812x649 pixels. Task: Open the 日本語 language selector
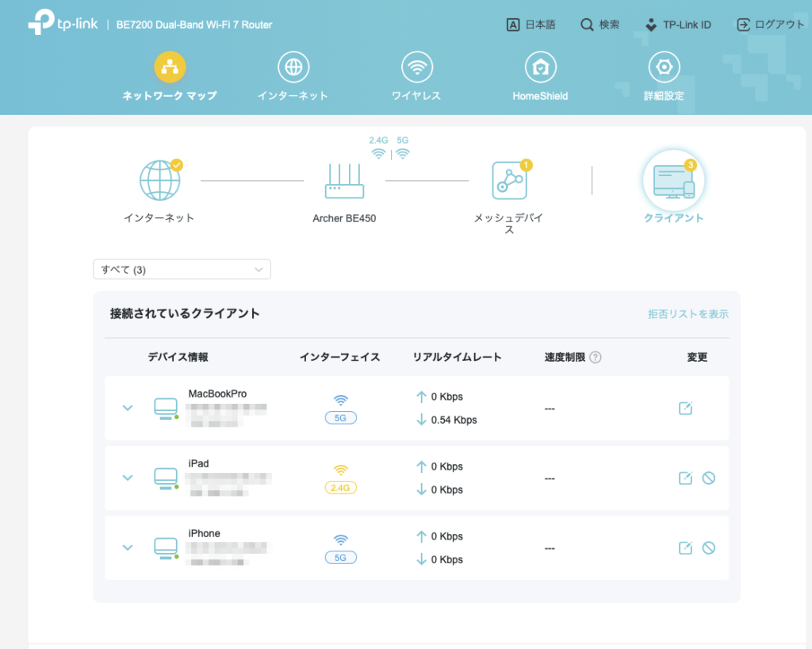pos(531,25)
